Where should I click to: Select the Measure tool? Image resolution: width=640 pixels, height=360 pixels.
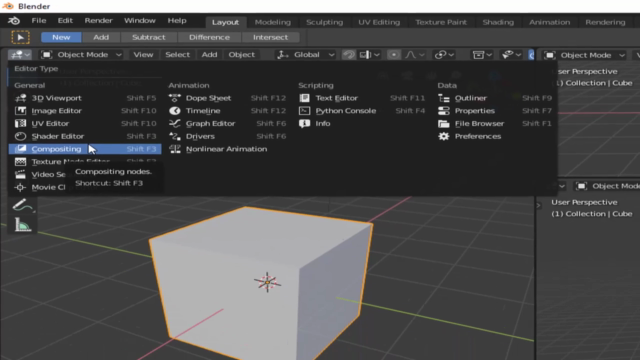22,224
